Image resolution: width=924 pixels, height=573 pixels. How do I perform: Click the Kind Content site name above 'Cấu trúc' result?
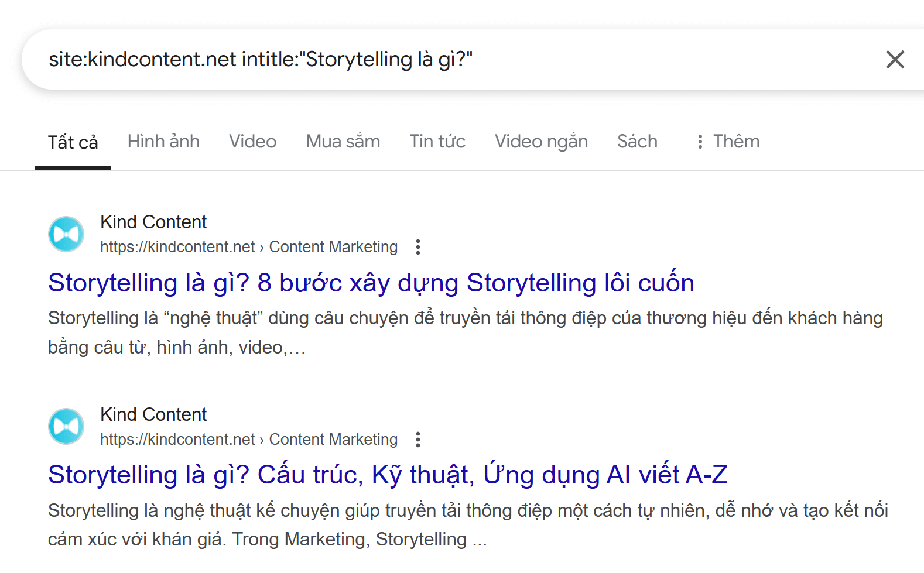click(153, 414)
